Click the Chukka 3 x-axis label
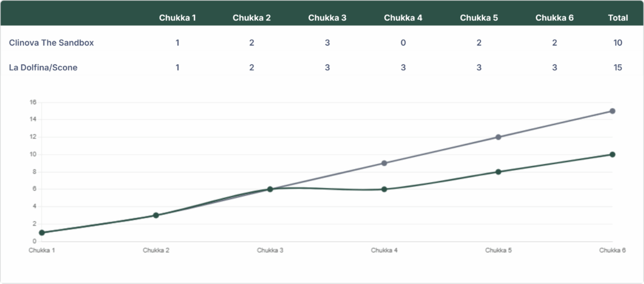The width and height of the screenshot is (644, 284). pos(270,250)
